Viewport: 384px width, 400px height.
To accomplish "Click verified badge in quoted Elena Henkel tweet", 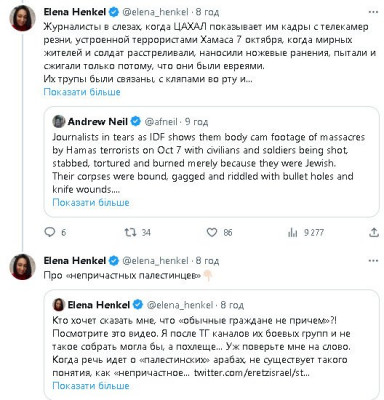I will [x=138, y=304].
